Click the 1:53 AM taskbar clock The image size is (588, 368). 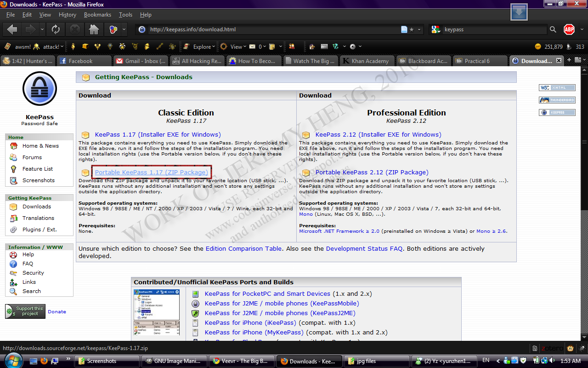571,361
